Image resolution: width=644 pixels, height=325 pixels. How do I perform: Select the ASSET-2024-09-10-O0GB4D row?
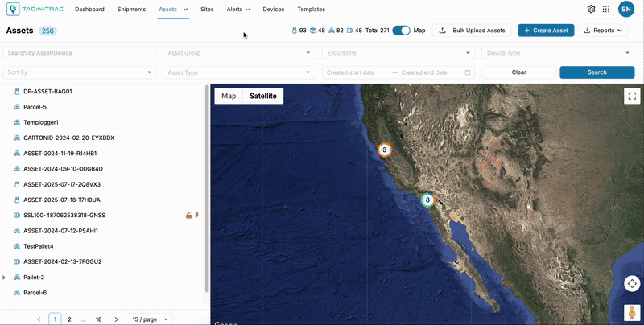click(102, 169)
